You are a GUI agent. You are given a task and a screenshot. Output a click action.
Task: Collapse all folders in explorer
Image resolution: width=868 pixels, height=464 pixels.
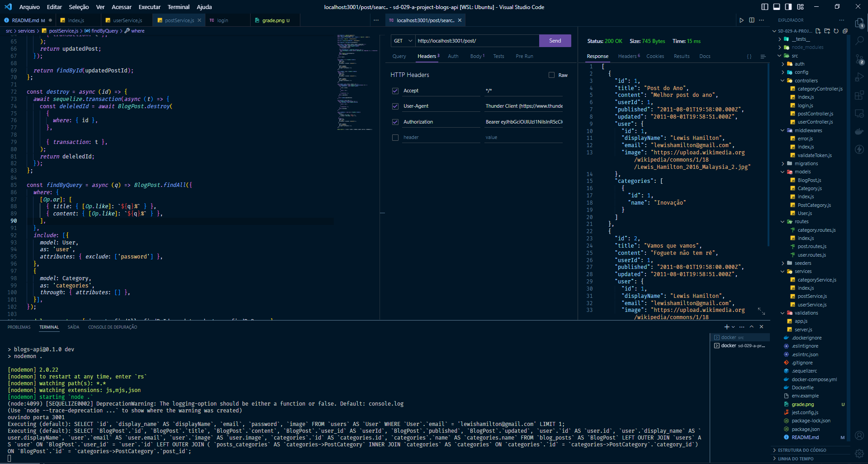coord(845,31)
